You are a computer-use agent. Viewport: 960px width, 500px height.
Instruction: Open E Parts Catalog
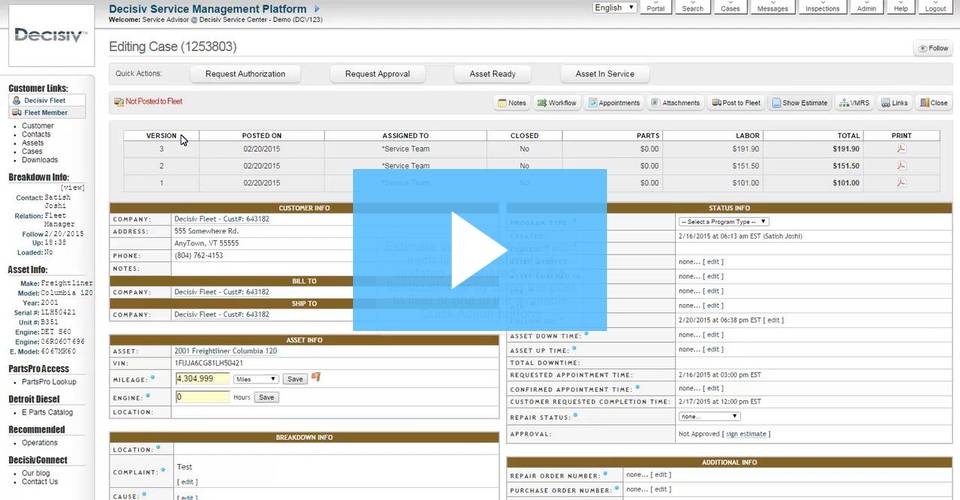point(47,412)
